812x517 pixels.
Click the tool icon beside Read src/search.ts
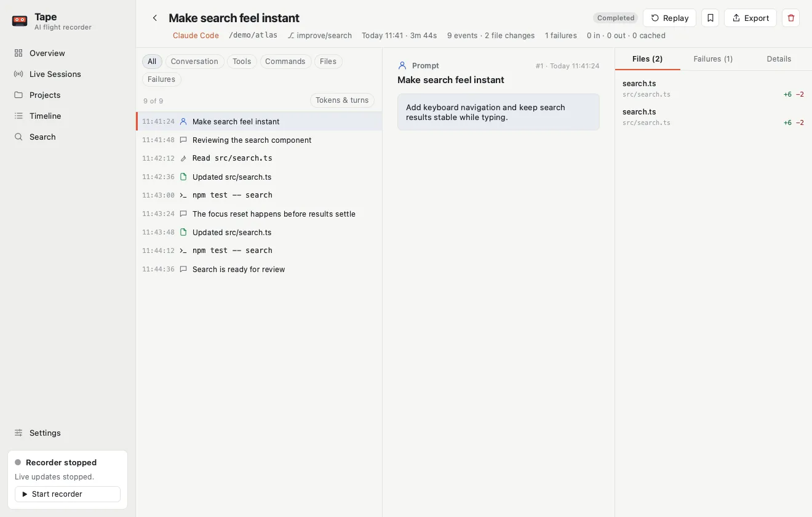tap(183, 158)
